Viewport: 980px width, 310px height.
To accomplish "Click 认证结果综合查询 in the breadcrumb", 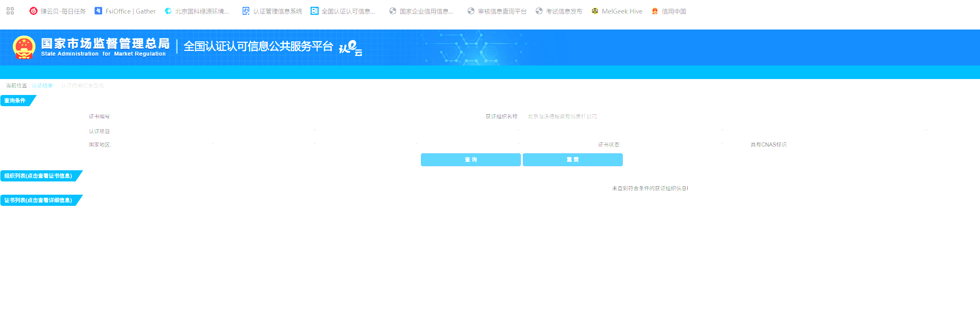I will (x=83, y=85).
